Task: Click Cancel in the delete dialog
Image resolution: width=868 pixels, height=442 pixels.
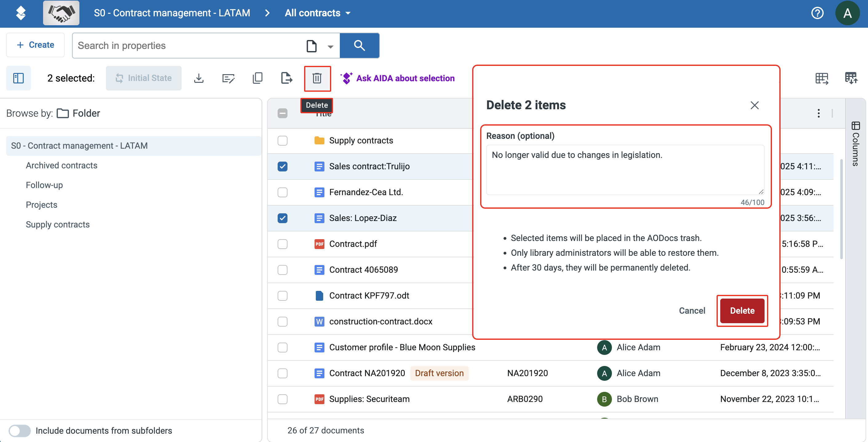Action: click(692, 311)
